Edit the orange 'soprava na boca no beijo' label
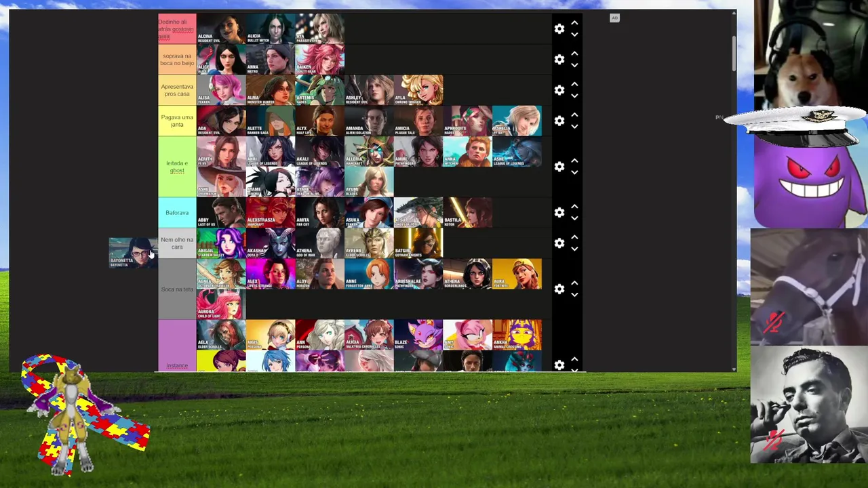This screenshot has height=488, width=868. pyautogui.click(x=177, y=60)
